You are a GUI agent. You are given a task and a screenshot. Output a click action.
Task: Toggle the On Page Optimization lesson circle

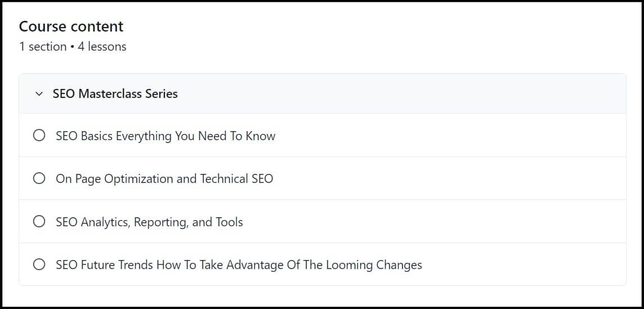click(x=39, y=178)
